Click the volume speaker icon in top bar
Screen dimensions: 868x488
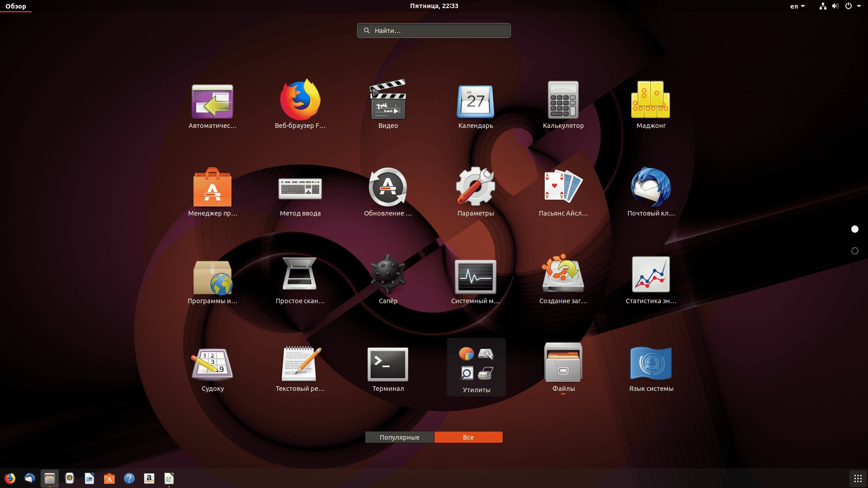(x=835, y=6)
